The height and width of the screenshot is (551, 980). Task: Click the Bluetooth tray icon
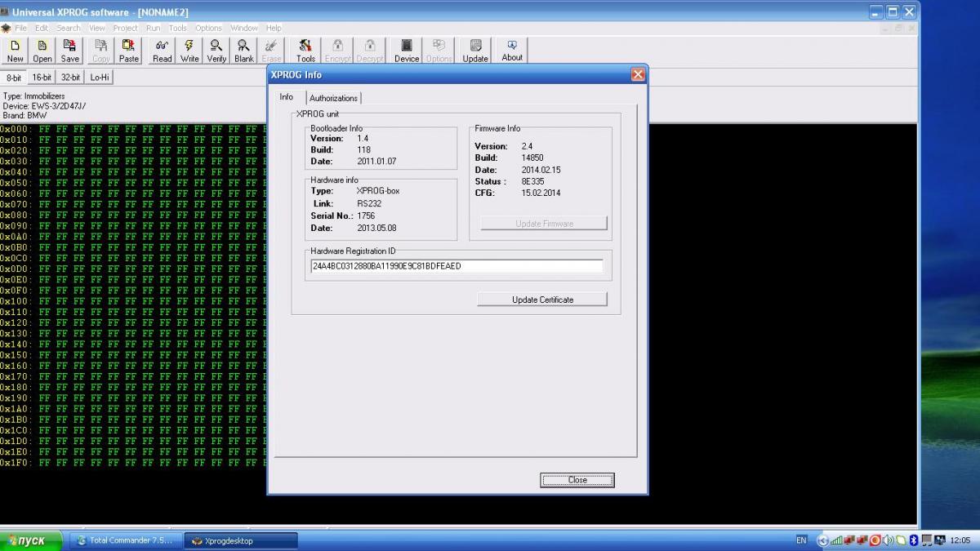[x=914, y=540]
